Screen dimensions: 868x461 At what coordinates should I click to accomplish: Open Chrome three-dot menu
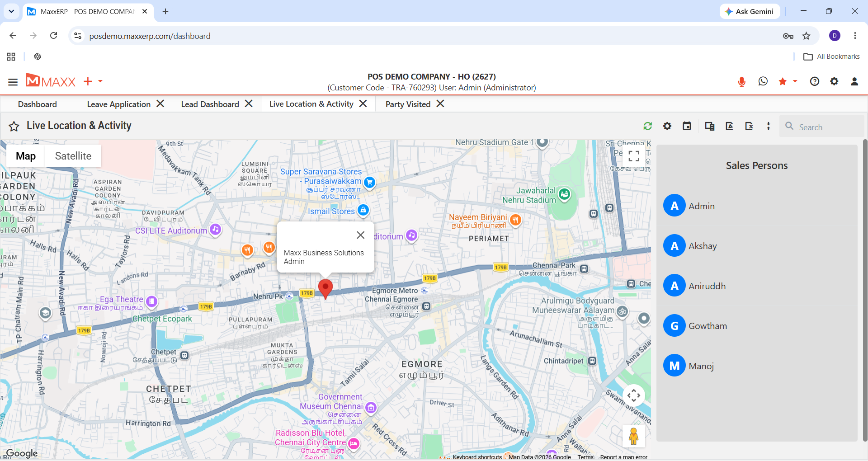(855, 36)
